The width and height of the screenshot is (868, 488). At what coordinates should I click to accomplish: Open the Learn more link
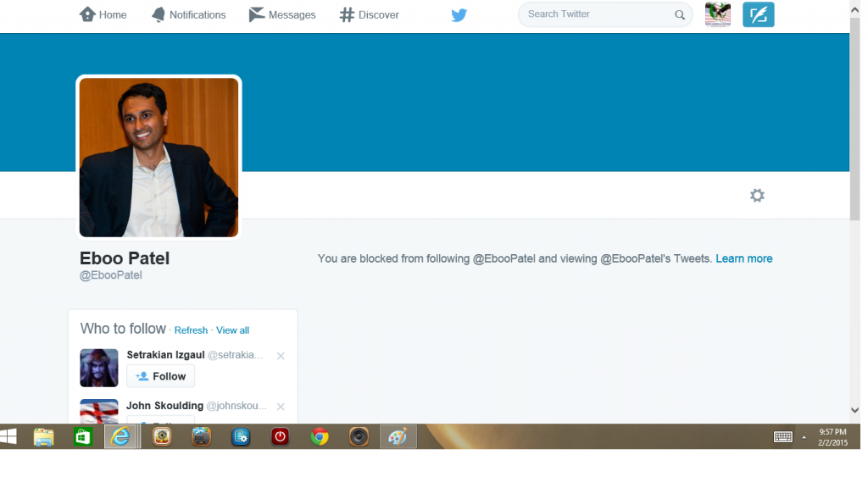(744, 258)
